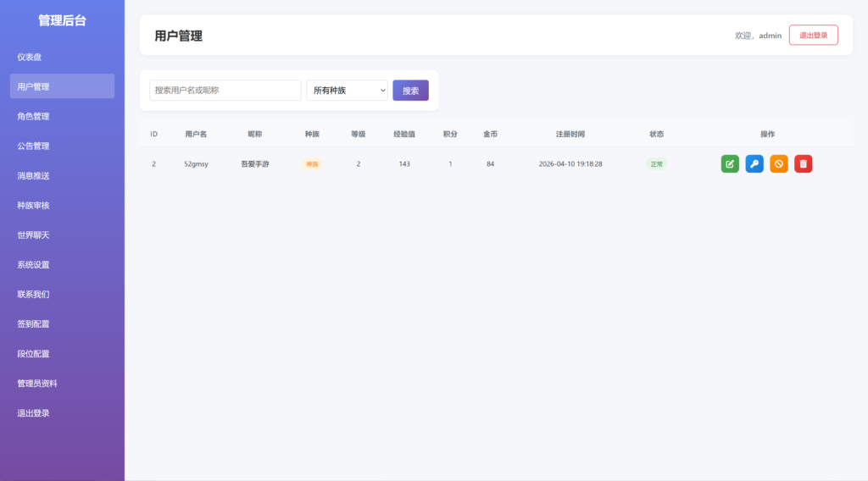
Task: Click the orange ban user icon
Action: point(779,164)
